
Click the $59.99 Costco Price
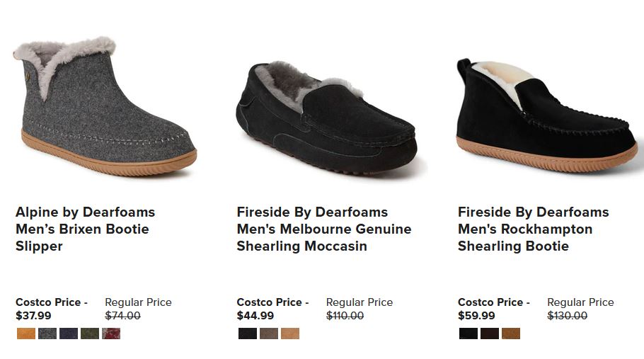click(476, 316)
